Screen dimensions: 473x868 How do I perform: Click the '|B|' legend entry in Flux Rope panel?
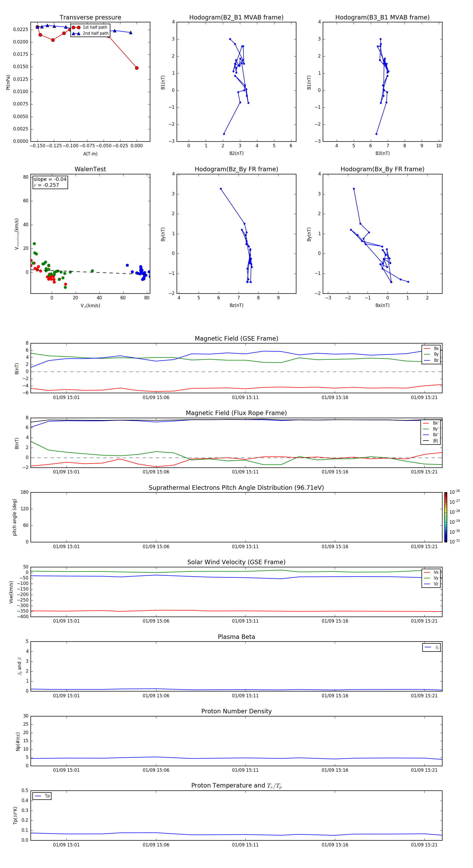click(431, 441)
